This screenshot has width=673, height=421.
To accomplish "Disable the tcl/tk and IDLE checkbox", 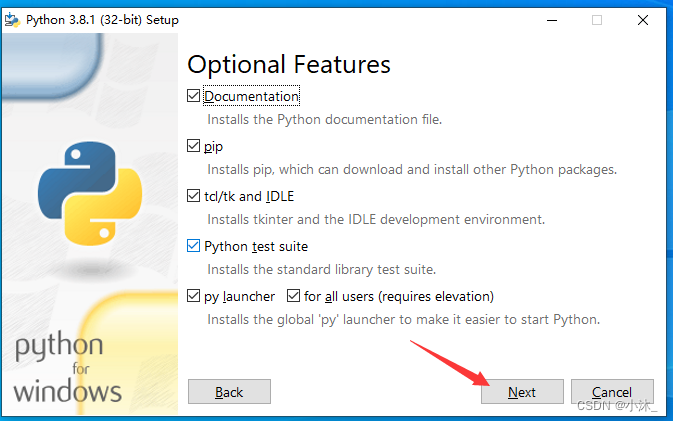I will pyautogui.click(x=193, y=196).
